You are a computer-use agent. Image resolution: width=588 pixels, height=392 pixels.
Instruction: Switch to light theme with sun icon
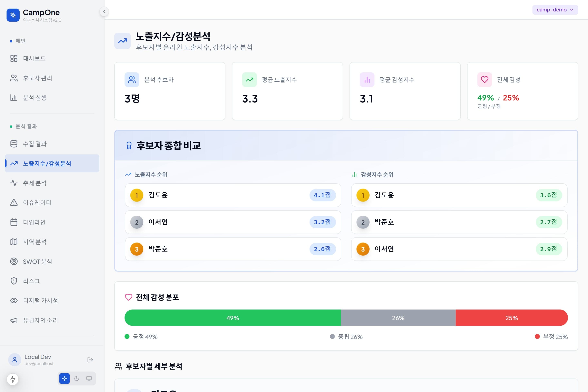point(65,379)
